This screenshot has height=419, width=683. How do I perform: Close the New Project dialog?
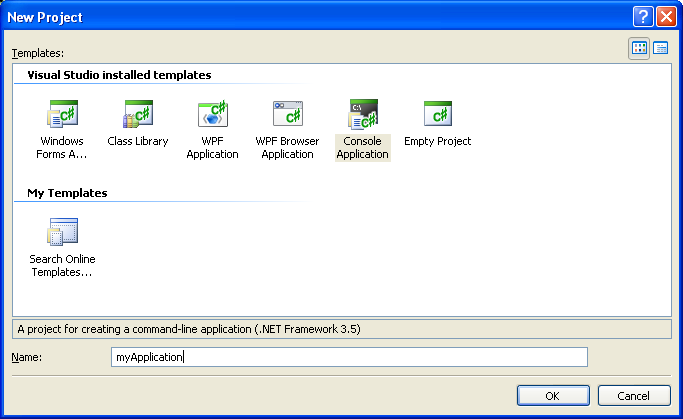click(x=666, y=17)
